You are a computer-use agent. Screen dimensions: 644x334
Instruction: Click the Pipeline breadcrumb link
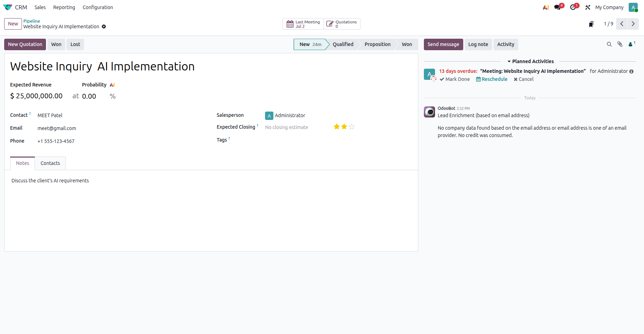[x=32, y=21]
